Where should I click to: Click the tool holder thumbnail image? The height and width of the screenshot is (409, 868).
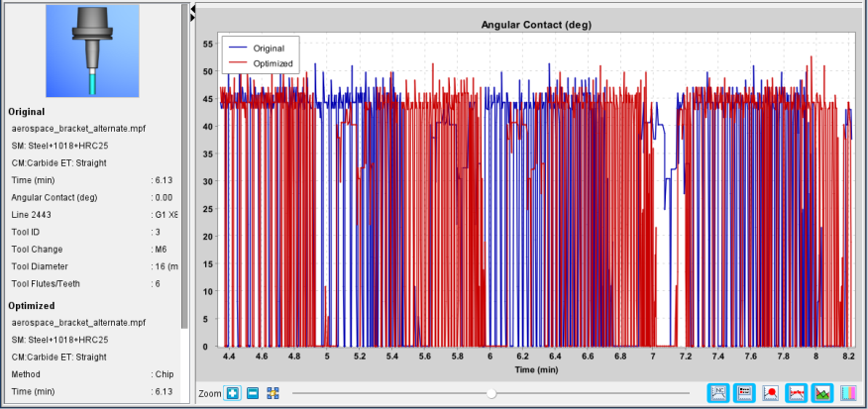pos(92,51)
